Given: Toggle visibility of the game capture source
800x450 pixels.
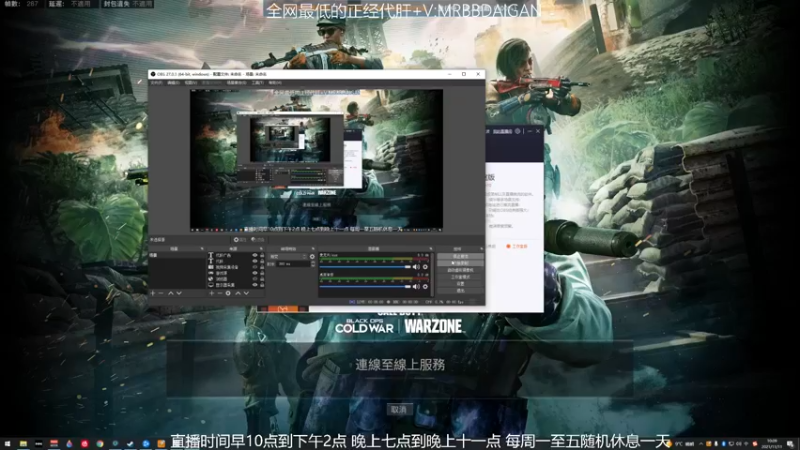Looking at the screenshot, I should coord(255,273).
